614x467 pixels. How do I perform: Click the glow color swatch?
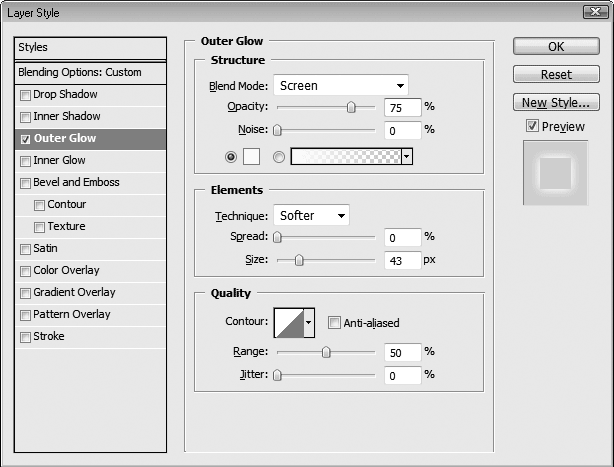click(251, 157)
